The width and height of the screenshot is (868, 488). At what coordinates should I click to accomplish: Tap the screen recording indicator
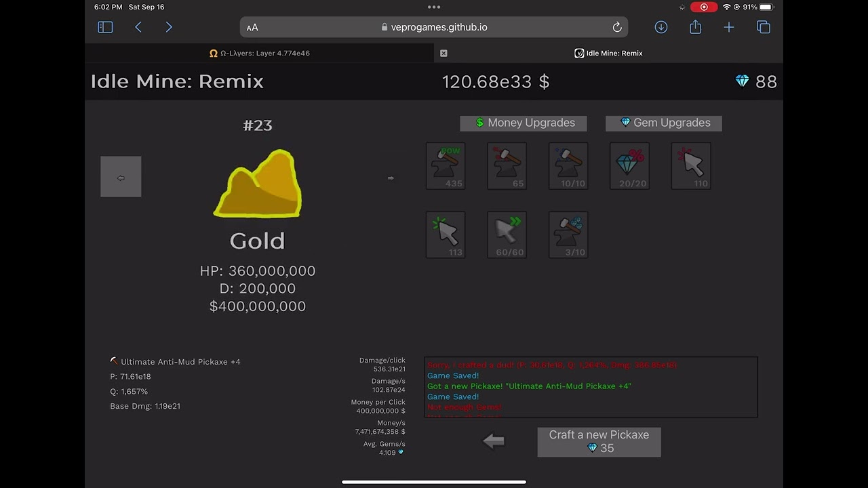[704, 7]
